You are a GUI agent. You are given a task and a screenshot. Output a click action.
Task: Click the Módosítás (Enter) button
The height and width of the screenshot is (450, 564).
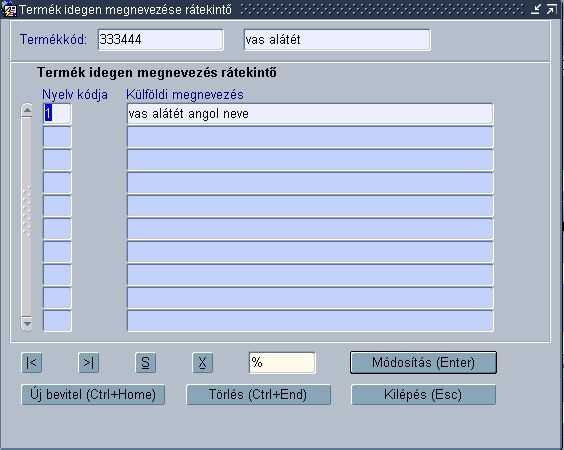pos(423,363)
